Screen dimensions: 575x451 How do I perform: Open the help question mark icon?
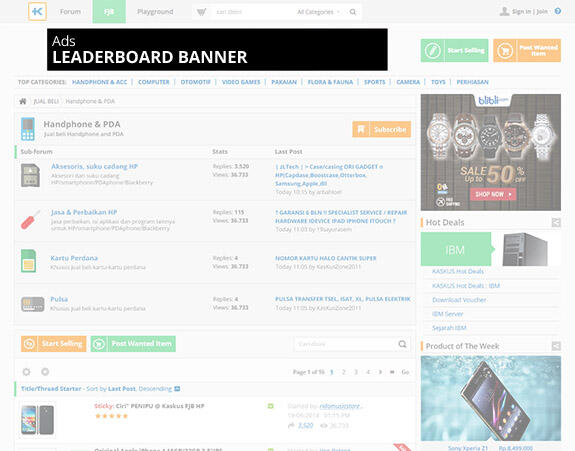(558, 11)
